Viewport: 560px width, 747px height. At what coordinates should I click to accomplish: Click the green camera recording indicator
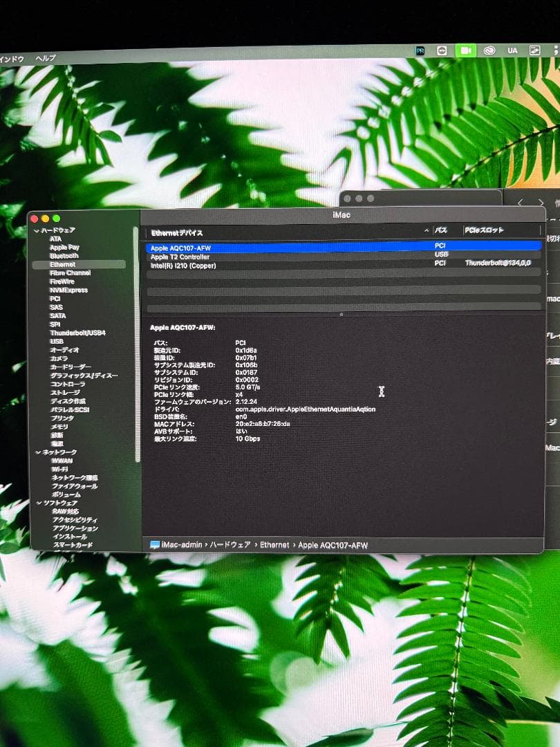point(465,50)
